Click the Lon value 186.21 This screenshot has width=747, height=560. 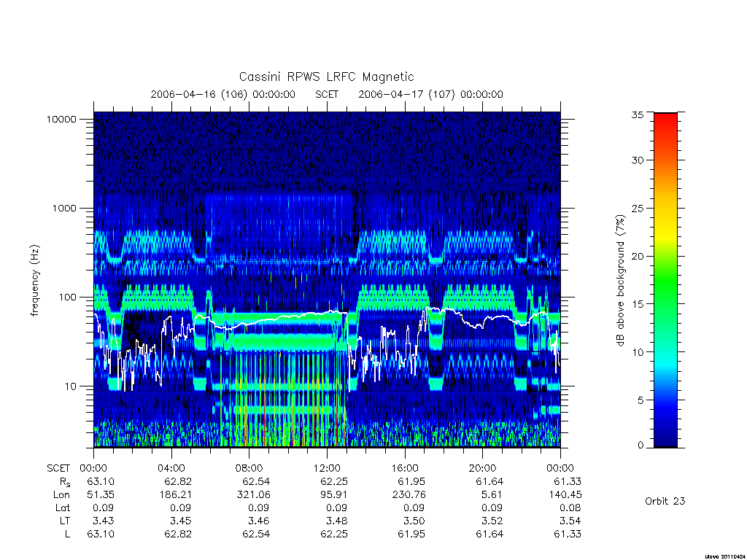(176, 495)
